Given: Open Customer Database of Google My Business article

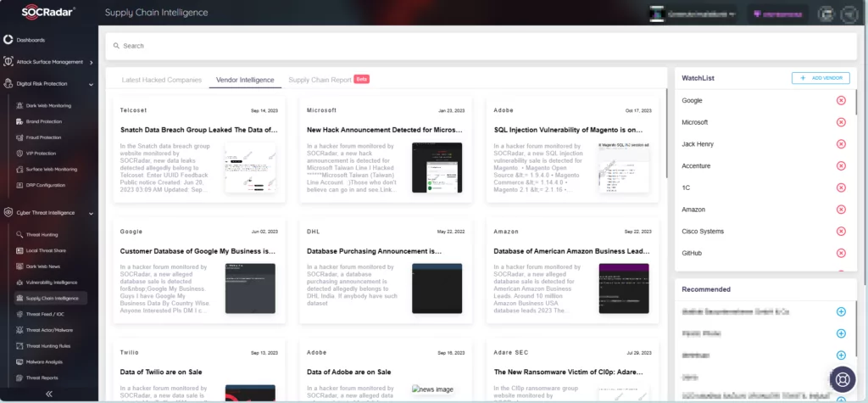Looking at the screenshot, I should (198, 251).
